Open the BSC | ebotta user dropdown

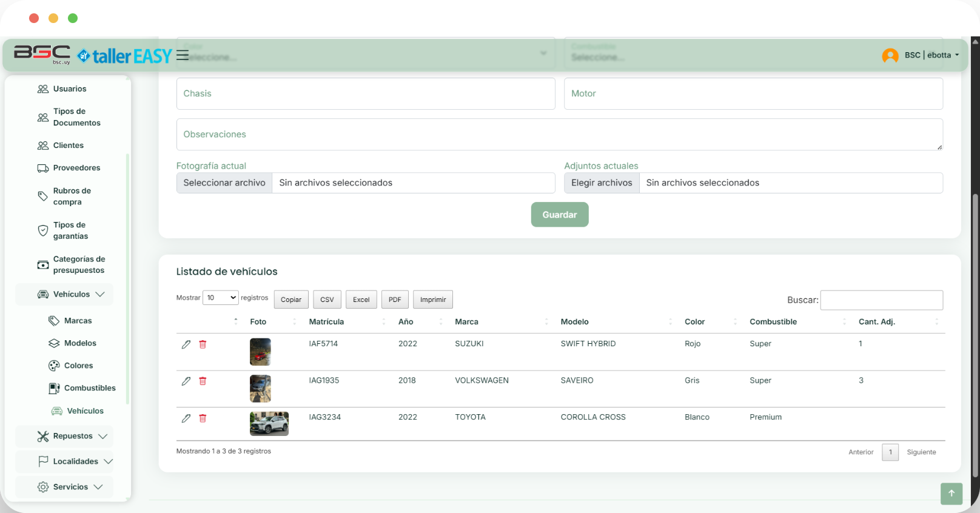click(931, 55)
